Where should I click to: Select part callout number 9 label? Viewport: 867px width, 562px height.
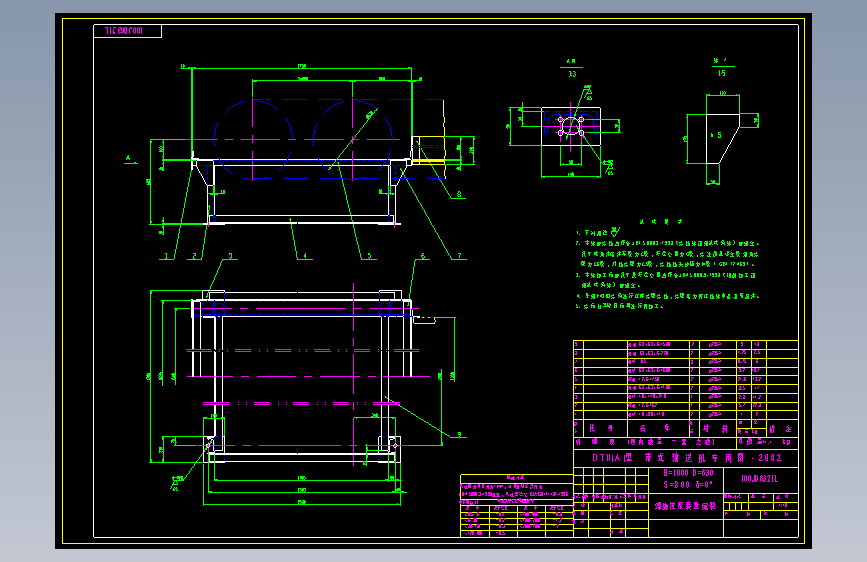pos(459,435)
